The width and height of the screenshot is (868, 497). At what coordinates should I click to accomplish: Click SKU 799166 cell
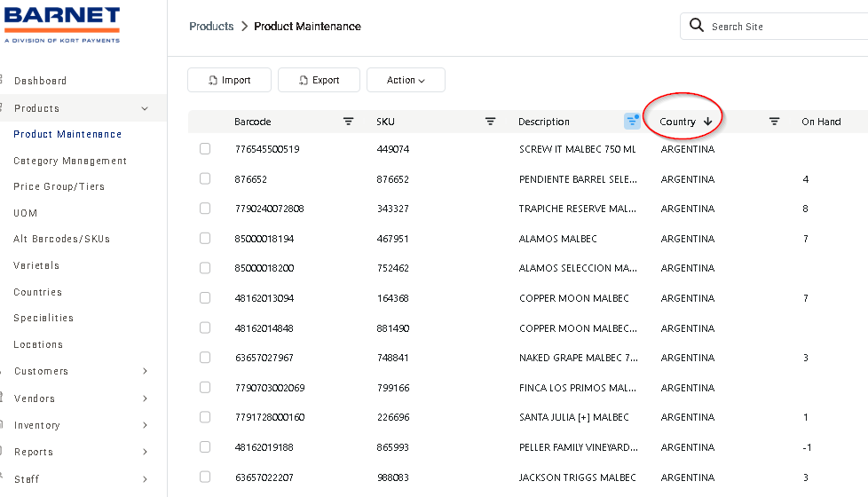coord(393,388)
